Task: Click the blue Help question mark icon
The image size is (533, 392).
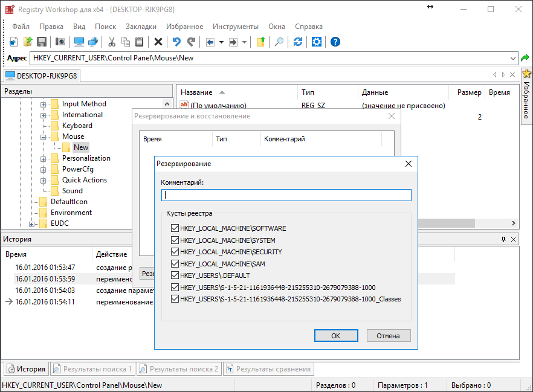Action: click(335, 42)
